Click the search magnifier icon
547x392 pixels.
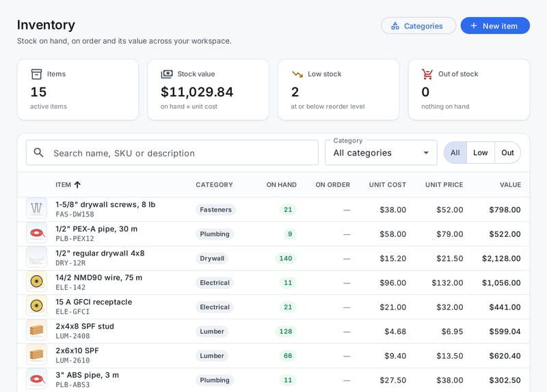pos(39,152)
